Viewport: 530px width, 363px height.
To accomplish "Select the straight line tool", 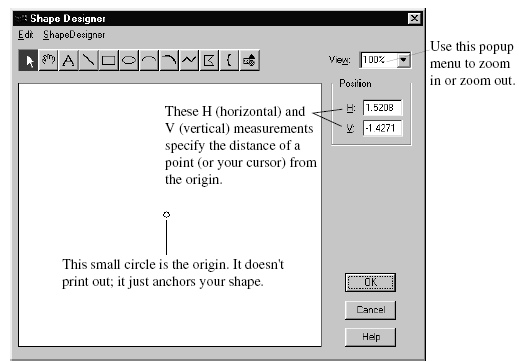I will pyautogui.click(x=89, y=60).
